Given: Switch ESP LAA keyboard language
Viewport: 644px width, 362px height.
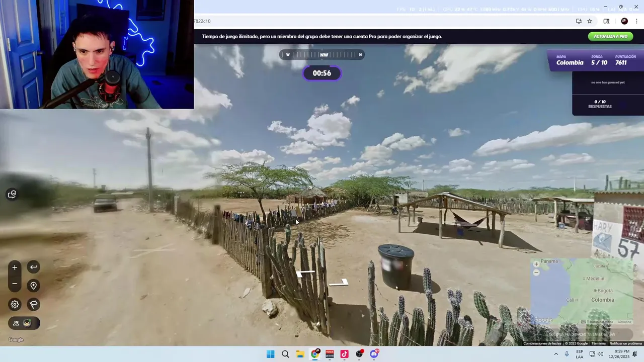Looking at the screenshot, I should coord(580,354).
